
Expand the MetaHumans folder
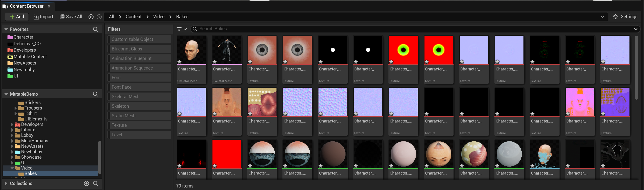coord(12,141)
